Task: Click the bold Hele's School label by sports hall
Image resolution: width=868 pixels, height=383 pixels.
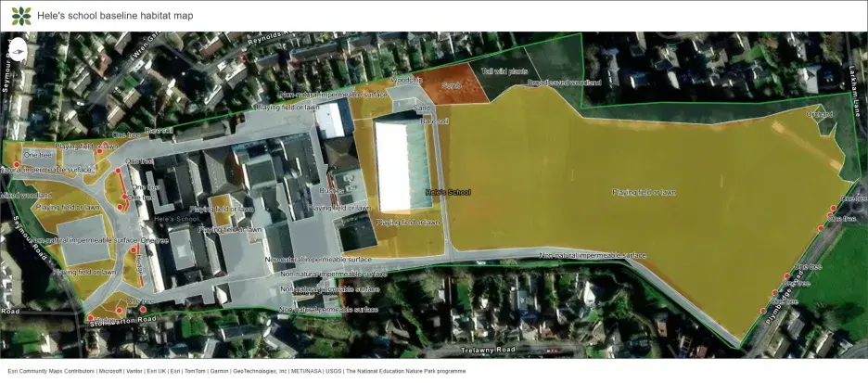Action: pos(448,193)
